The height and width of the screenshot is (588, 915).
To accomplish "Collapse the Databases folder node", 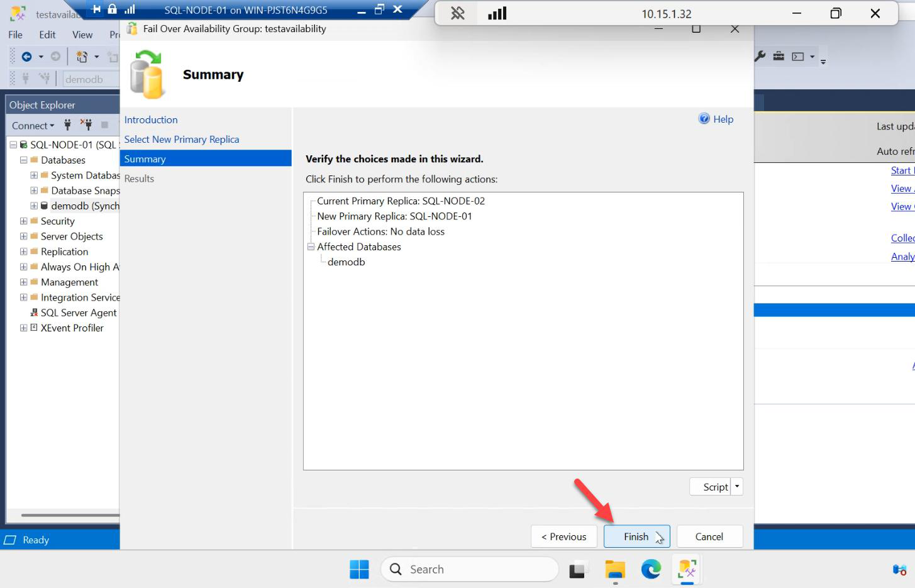I will click(23, 160).
